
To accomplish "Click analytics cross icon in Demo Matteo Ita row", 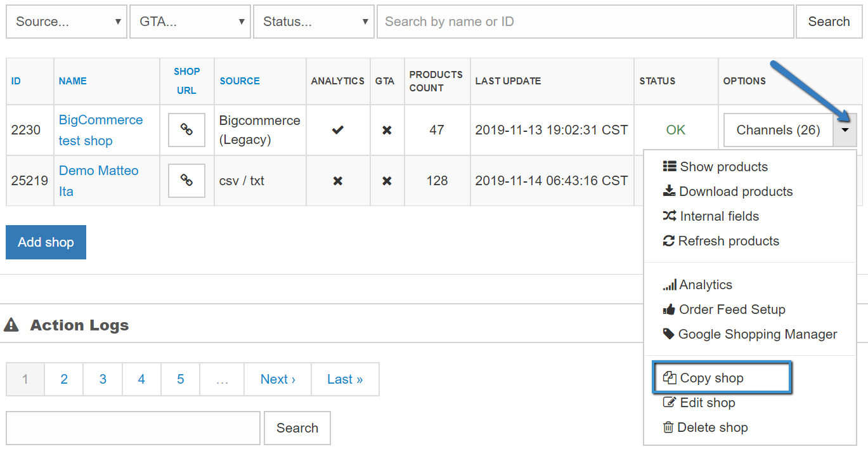I will 338,181.
